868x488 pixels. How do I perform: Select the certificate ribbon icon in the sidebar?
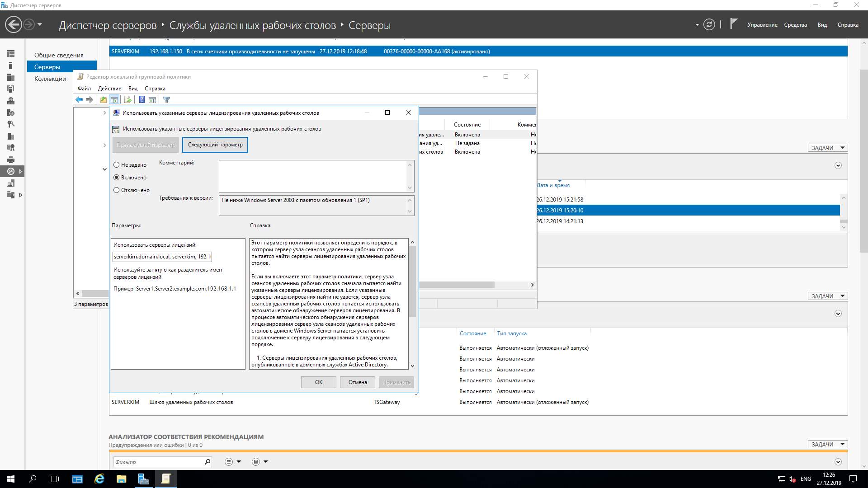(11, 148)
